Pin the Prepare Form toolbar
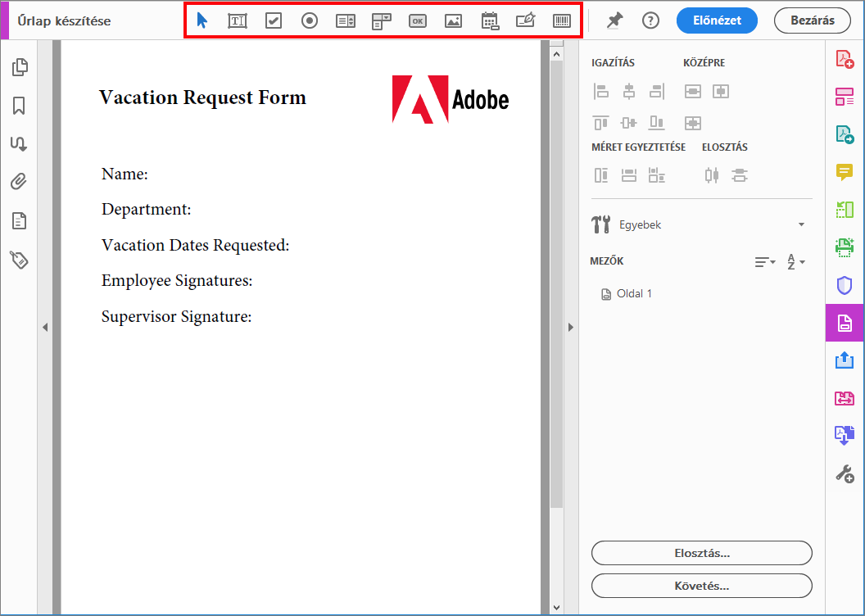This screenshot has width=865, height=616. [x=613, y=21]
